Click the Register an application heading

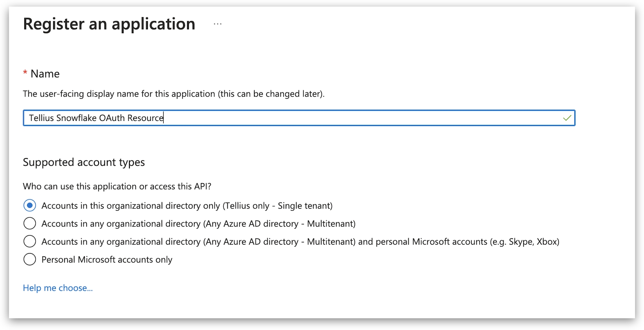click(x=109, y=24)
